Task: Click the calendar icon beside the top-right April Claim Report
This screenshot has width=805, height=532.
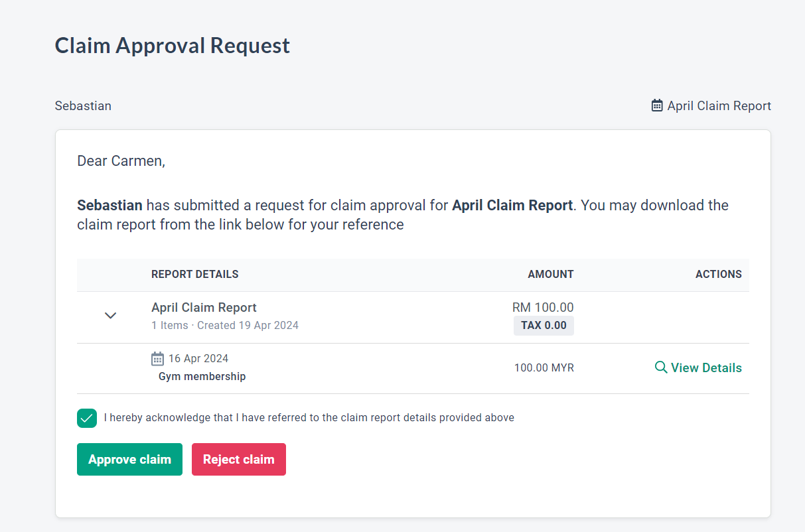Action: 657,105
